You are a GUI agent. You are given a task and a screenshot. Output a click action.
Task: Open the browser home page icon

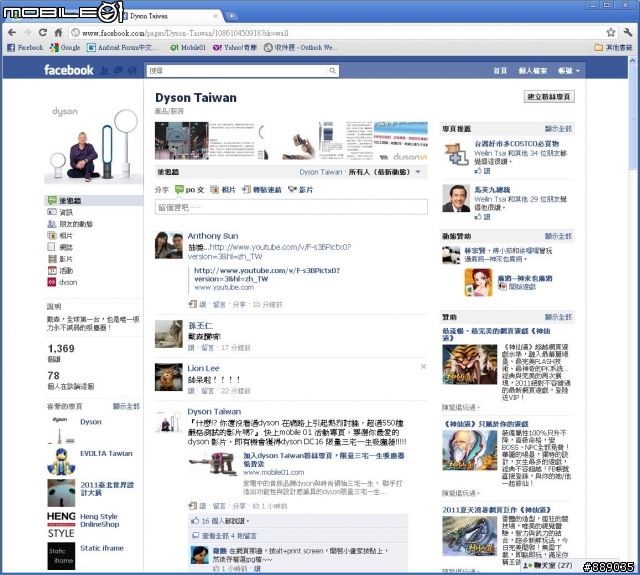coord(58,32)
